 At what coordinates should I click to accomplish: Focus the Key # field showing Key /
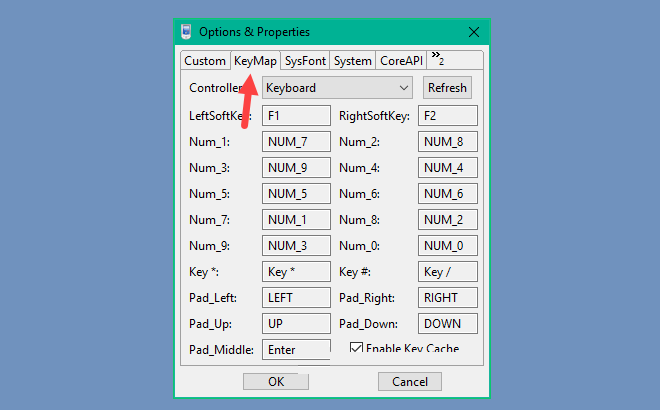click(447, 271)
